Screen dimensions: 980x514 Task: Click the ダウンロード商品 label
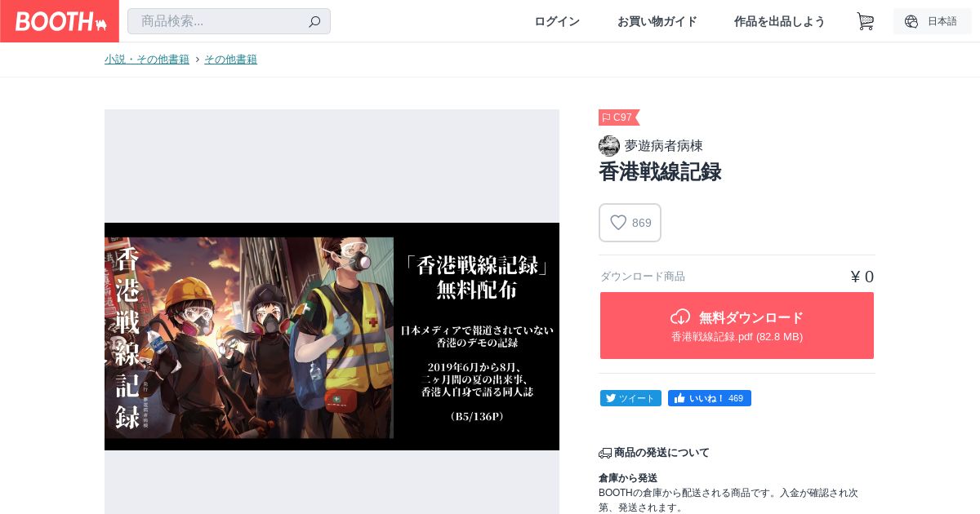[643, 277]
